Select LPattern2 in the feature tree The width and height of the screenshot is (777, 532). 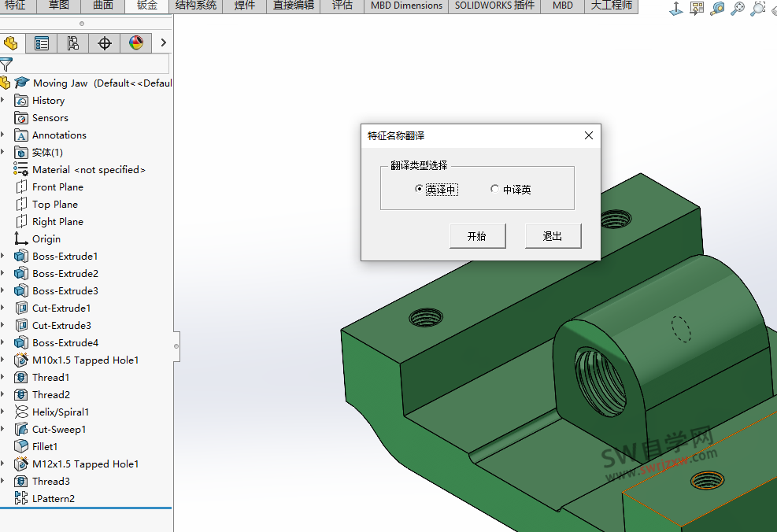(53, 499)
